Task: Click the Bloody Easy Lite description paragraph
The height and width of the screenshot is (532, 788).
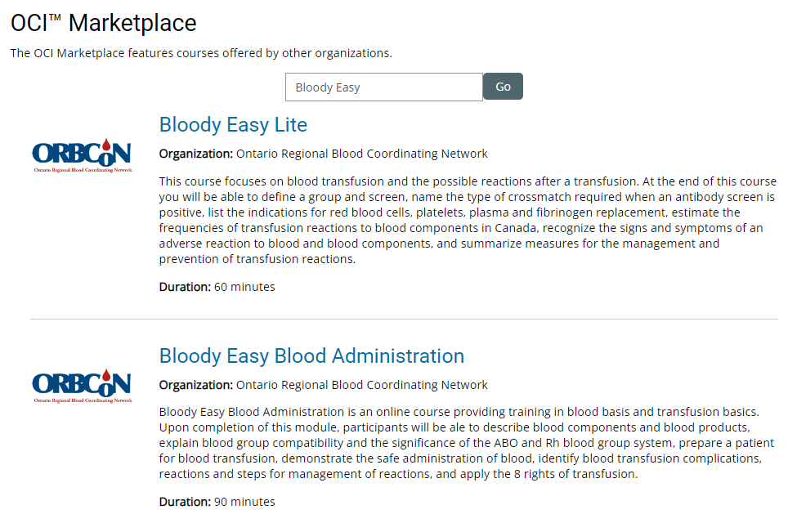Action: [467, 220]
